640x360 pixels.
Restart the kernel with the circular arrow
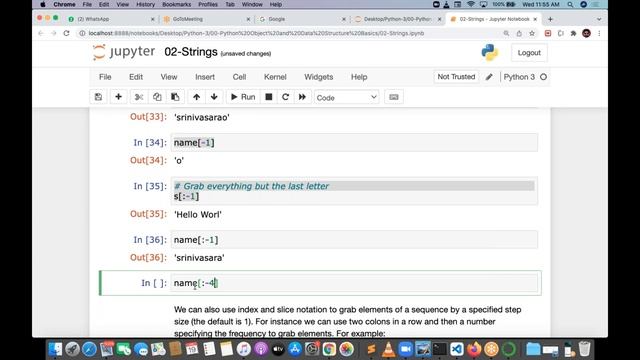point(285,97)
